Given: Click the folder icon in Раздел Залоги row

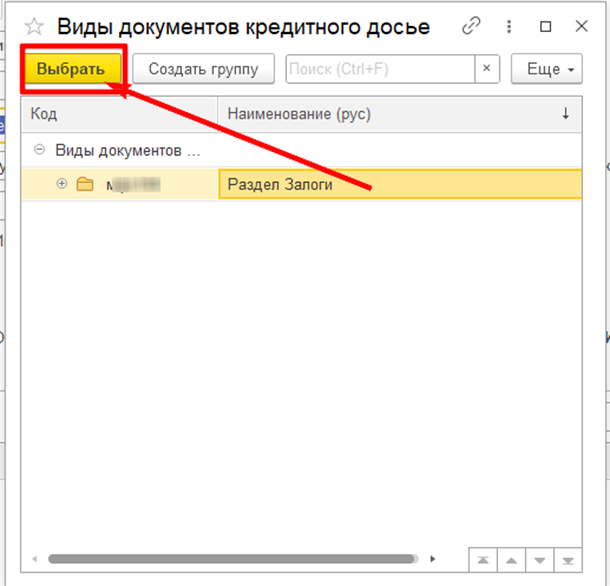Looking at the screenshot, I should (85, 184).
